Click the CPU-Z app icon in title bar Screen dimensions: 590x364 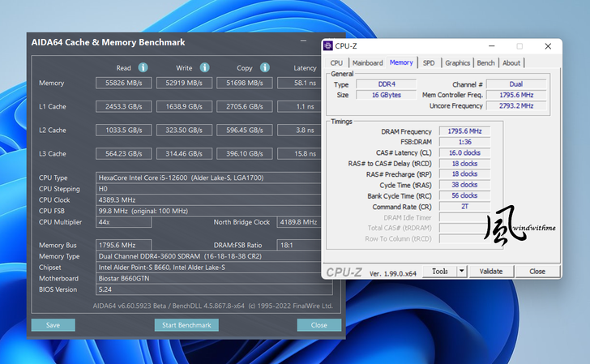tap(328, 46)
